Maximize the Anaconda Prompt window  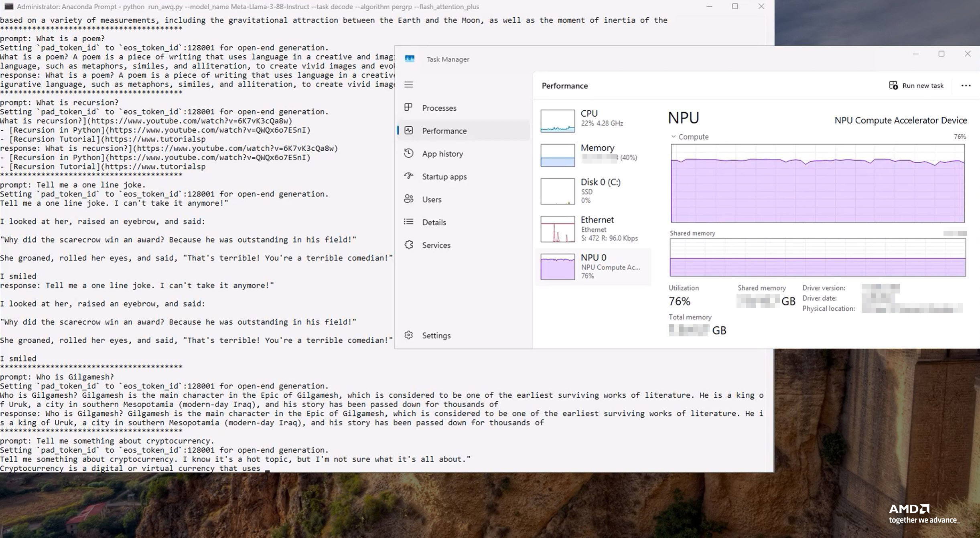click(735, 6)
